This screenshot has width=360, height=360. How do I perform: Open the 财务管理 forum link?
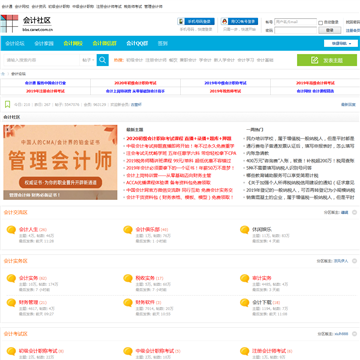pos(28,302)
